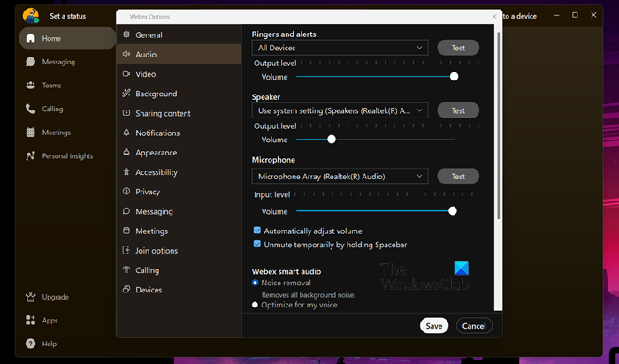Test the Speaker output
The height and width of the screenshot is (364, 619).
click(458, 110)
